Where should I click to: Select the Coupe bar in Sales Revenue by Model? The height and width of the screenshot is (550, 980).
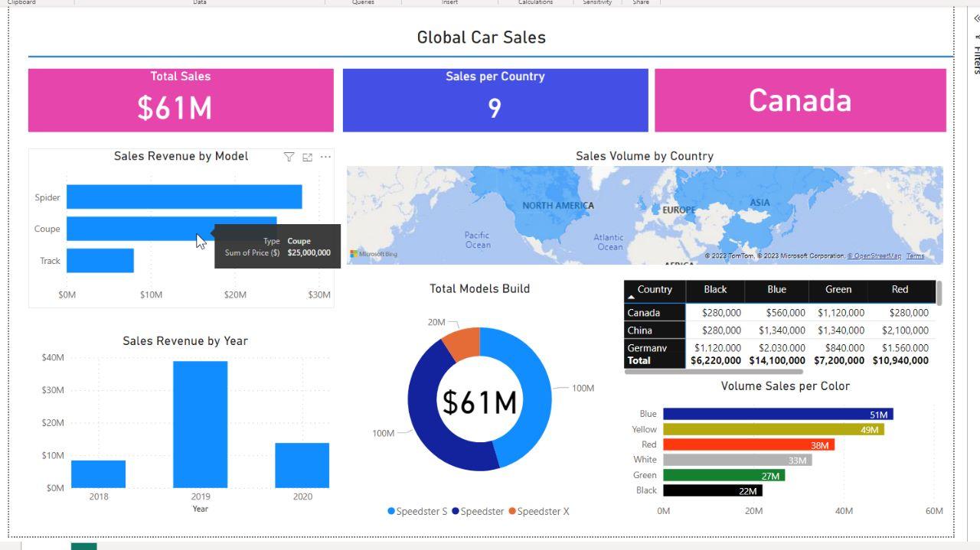point(171,229)
